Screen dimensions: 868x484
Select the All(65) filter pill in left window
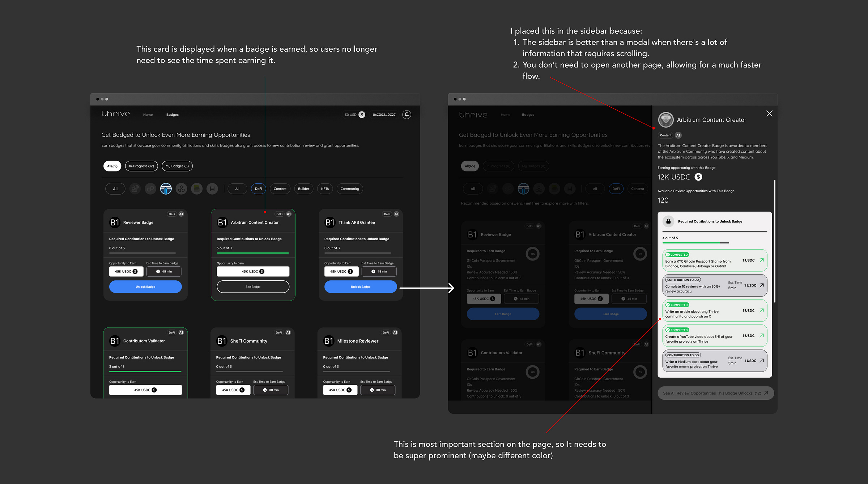coord(112,166)
